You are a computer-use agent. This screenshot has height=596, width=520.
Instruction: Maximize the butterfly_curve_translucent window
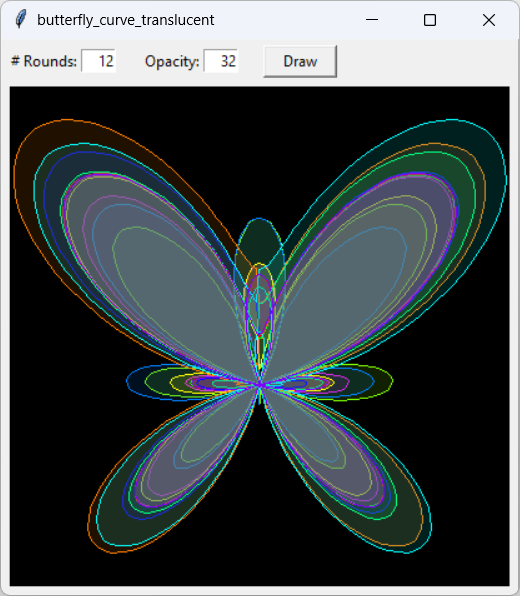pos(430,20)
